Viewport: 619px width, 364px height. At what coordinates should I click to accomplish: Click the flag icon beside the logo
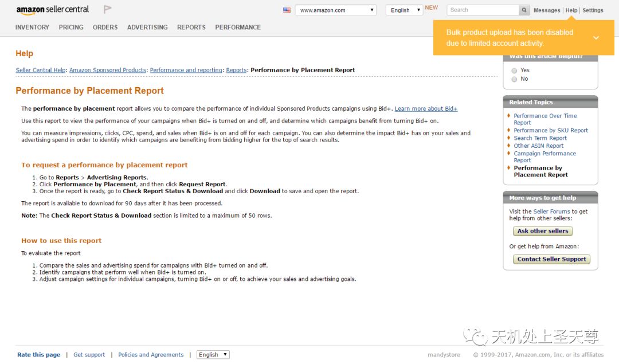coord(107,9)
